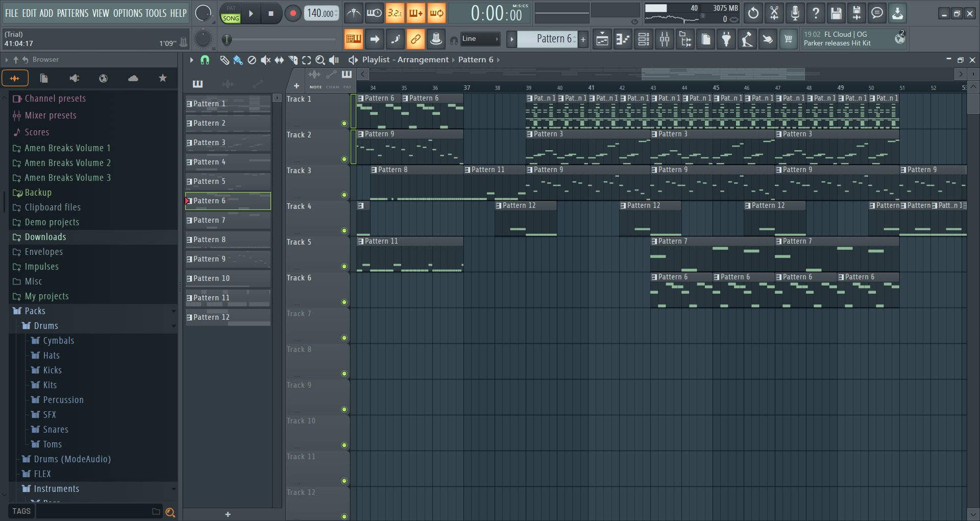Open the Piano roll view
The height and width of the screenshot is (521, 980).
(x=623, y=39)
